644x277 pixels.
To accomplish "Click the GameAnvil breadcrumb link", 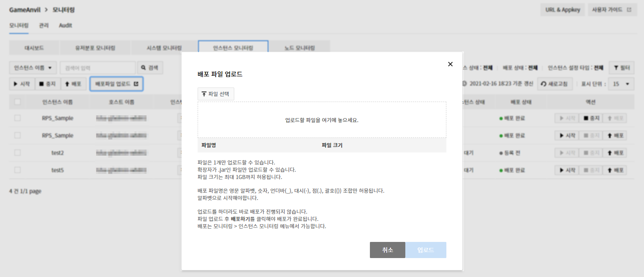I will [x=25, y=10].
